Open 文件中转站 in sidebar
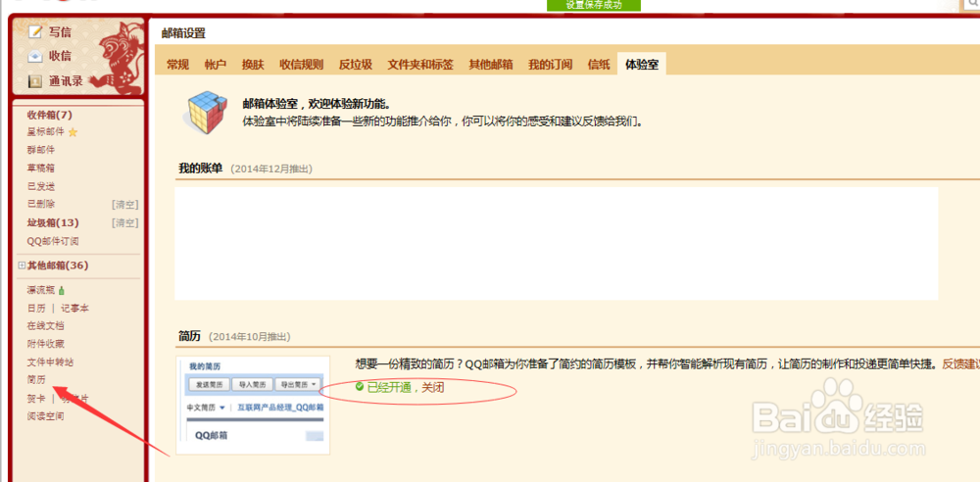Screen dimensions: 980x482 [50, 361]
